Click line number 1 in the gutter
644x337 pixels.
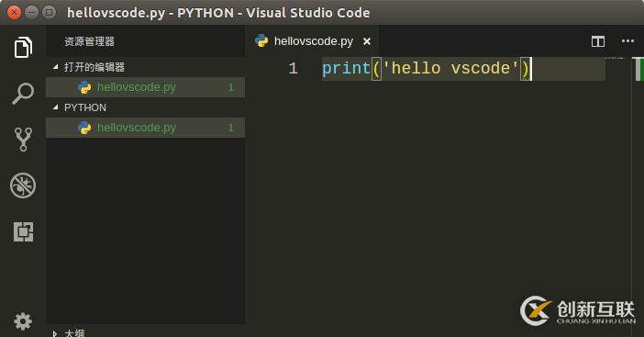[x=293, y=69]
